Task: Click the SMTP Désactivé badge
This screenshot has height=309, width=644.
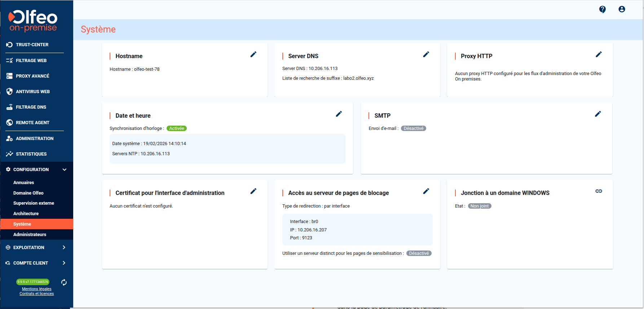Action: pyautogui.click(x=414, y=129)
